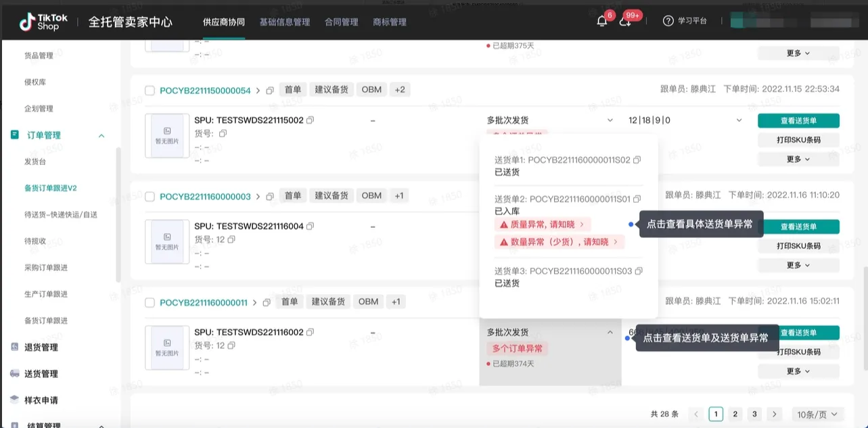Collapse the 订单管理 sidebar section
This screenshot has height=428, width=868.
pyautogui.click(x=101, y=135)
